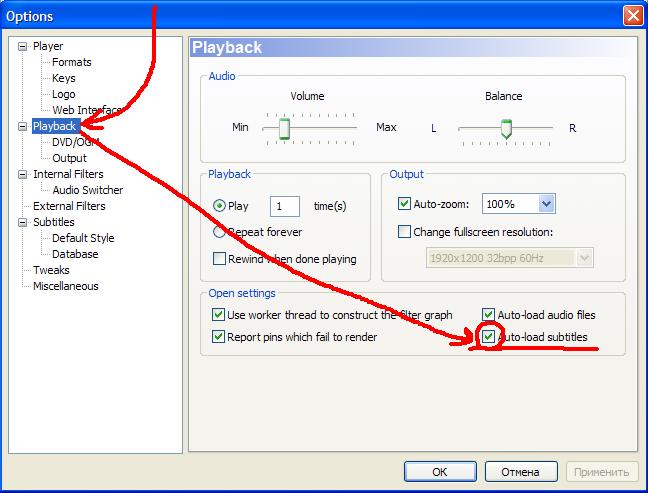The image size is (648, 493).
Task: Select the Repeat forever radio button
Action: point(219,232)
